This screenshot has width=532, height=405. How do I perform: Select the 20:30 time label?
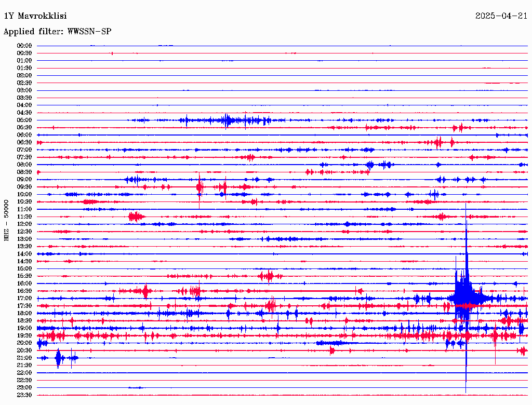click(x=24, y=350)
